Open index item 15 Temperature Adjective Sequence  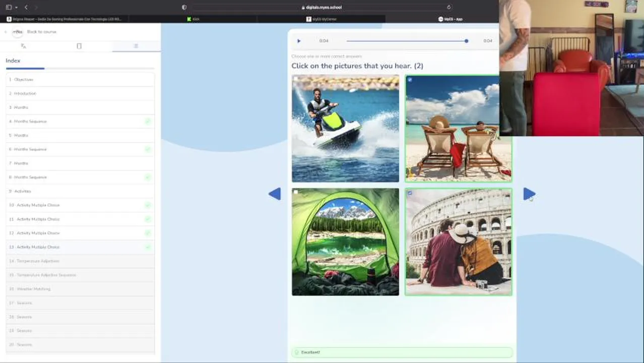(80, 275)
